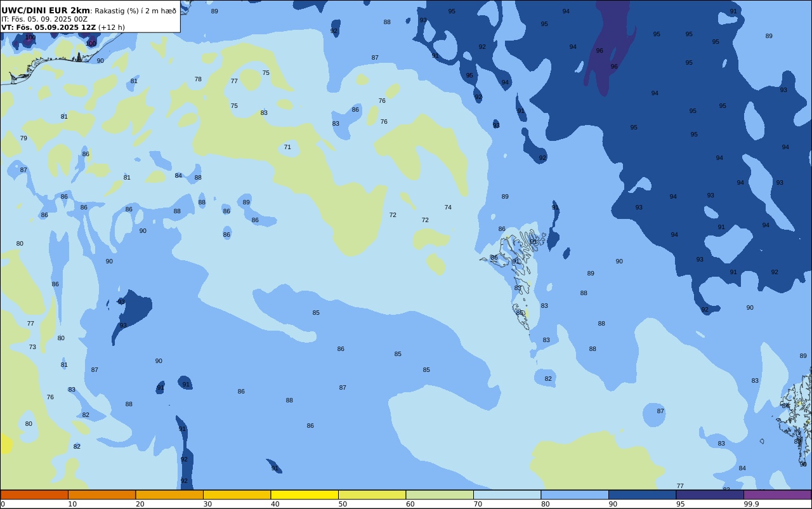Click the "73" humidity value on the map

coord(32,347)
